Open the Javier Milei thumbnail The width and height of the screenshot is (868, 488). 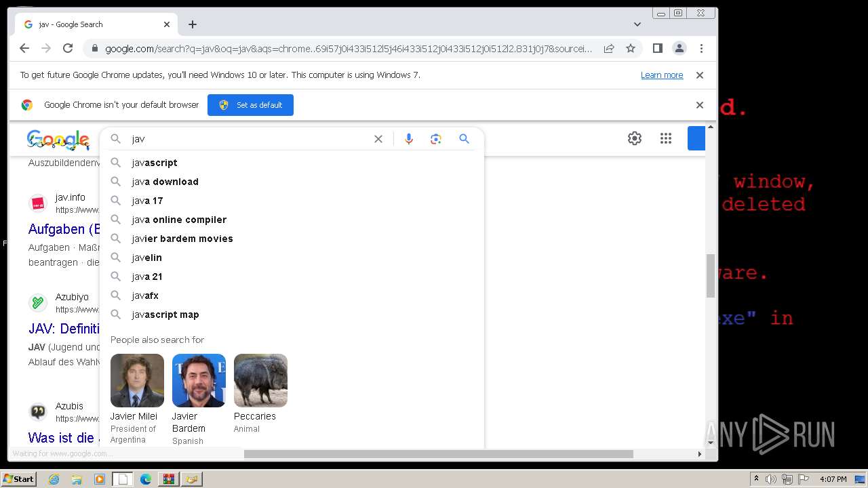[x=137, y=380]
